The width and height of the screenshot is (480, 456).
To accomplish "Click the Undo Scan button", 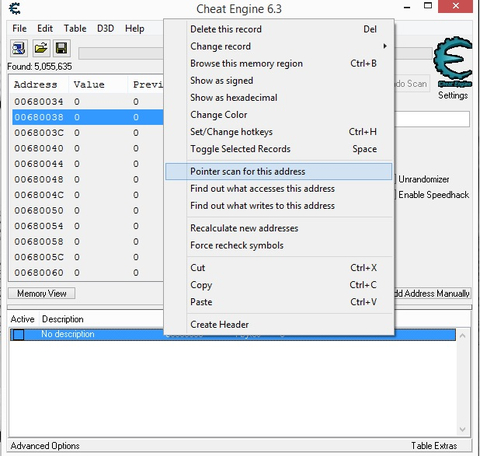I will tap(412, 84).
